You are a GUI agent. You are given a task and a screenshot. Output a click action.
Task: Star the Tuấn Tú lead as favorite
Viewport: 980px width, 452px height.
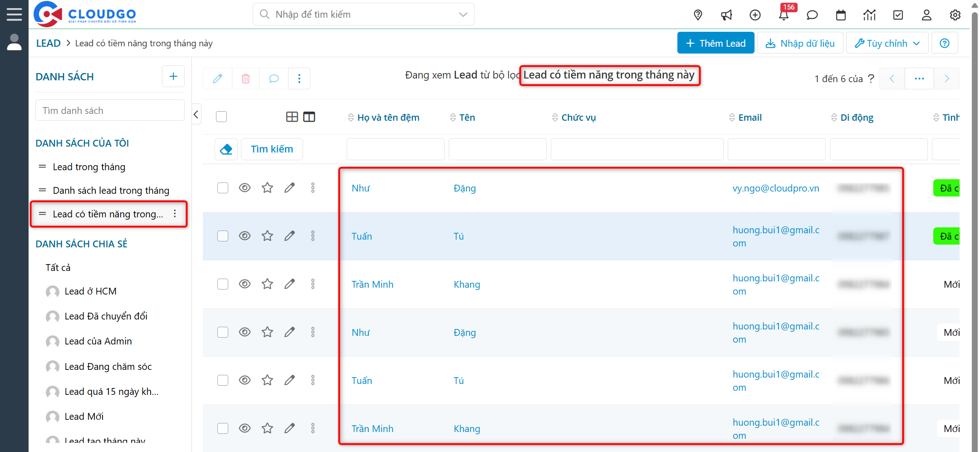[267, 236]
